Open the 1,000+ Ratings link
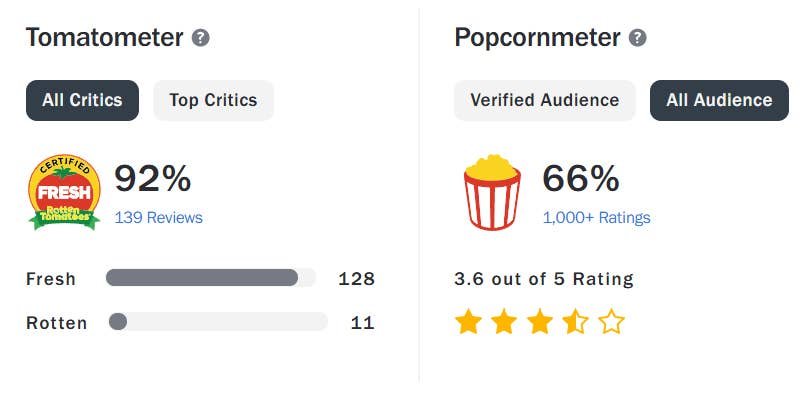The image size is (811, 414). click(596, 217)
